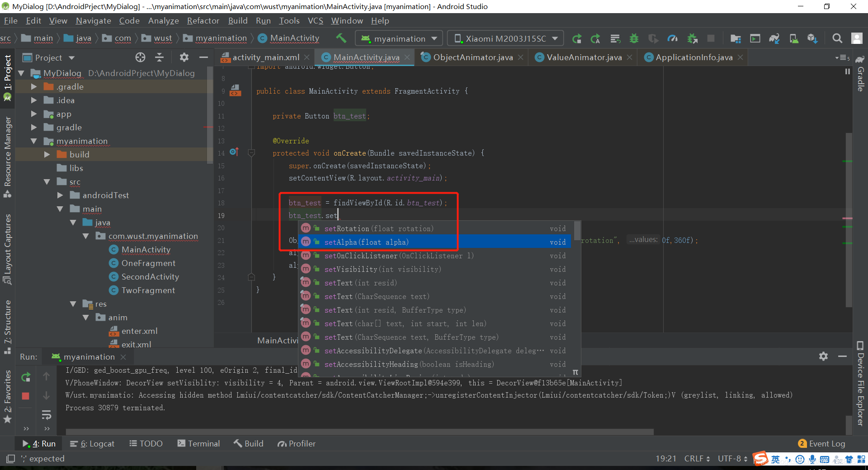The height and width of the screenshot is (470, 868).
Task: Open SDK Manager icon
Action: [812, 39]
